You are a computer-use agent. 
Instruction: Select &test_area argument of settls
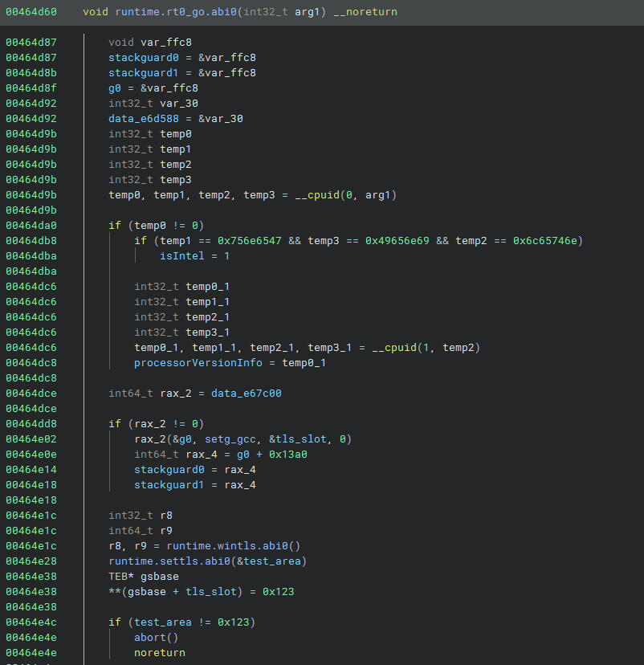pos(269,561)
